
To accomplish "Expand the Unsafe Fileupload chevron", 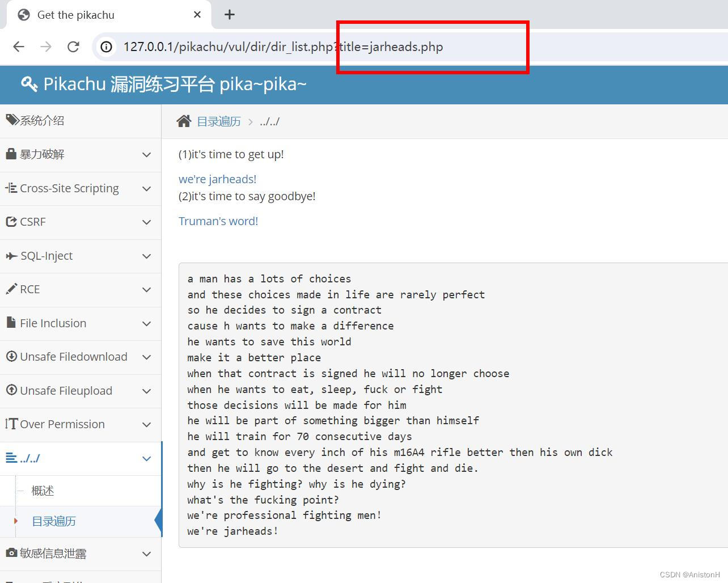I will coord(146,391).
